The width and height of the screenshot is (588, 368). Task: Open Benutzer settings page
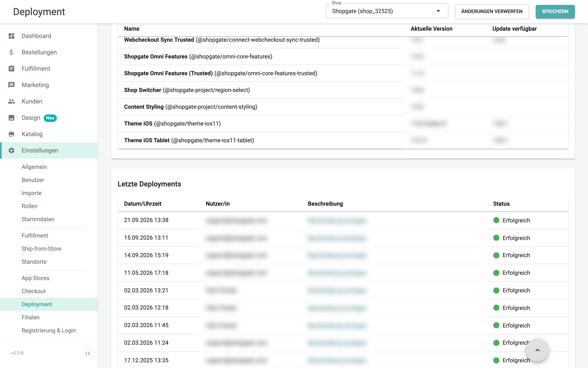33,180
